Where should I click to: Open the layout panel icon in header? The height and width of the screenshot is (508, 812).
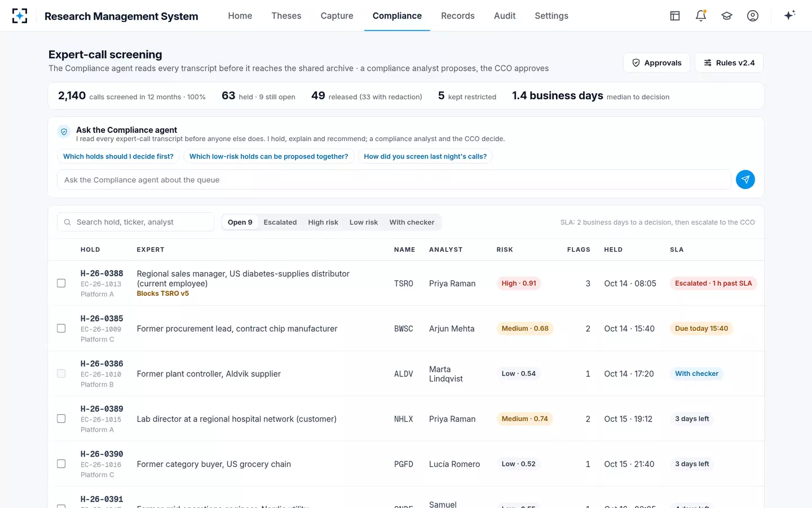tap(675, 16)
